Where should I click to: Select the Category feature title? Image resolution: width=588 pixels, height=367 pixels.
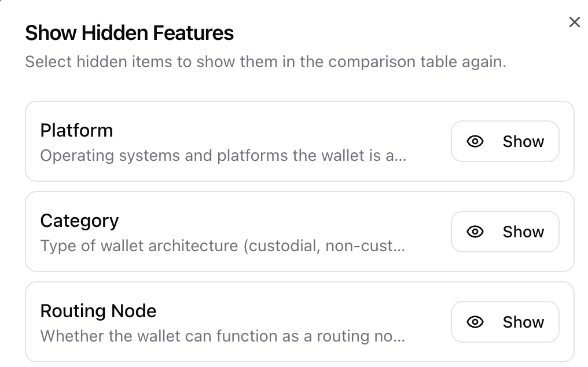[79, 221]
